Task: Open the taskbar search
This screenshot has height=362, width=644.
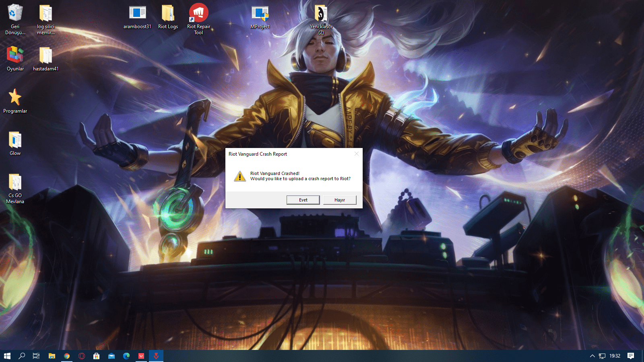Action: pos(22,356)
